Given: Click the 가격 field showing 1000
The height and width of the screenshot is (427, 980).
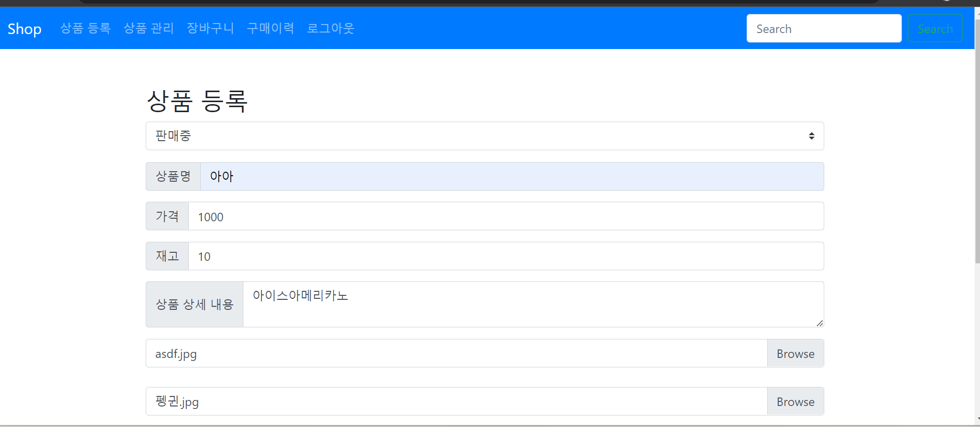Looking at the screenshot, I should (506, 216).
